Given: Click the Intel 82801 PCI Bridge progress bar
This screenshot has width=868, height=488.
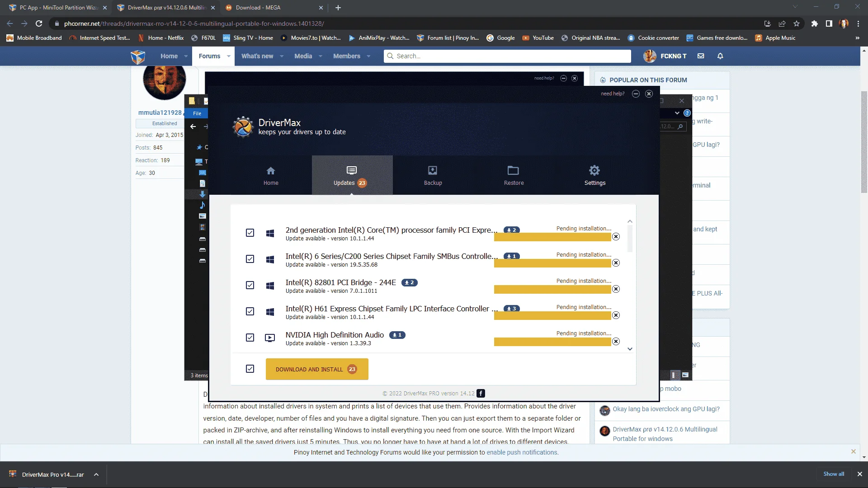Looking at the screenshot, I should [x=552, y=290].
